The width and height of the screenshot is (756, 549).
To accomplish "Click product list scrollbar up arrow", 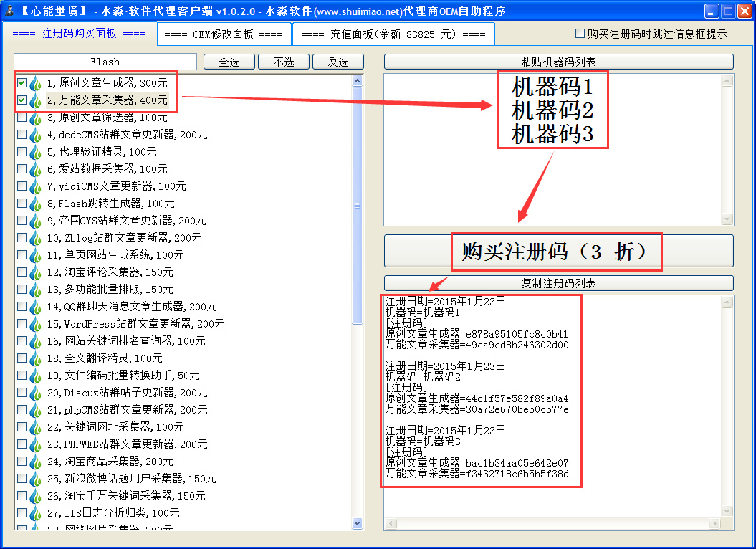I will tap(358, 80).
